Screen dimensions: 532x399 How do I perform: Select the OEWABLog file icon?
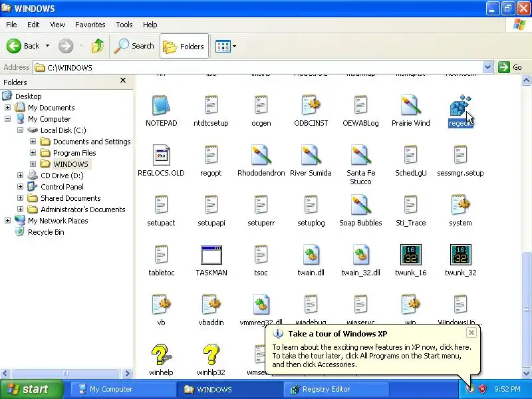[360, 105]
